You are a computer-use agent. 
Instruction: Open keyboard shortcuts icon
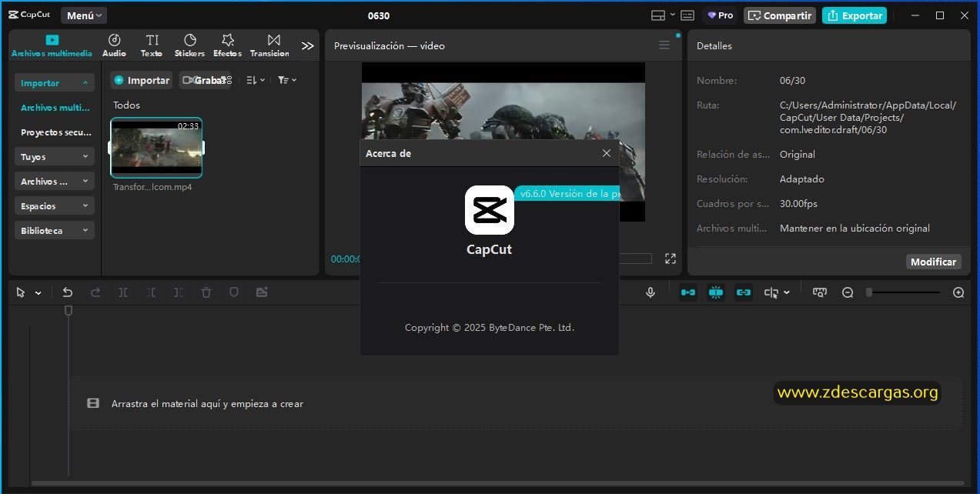pyautogui.click(x=687, y=15)
